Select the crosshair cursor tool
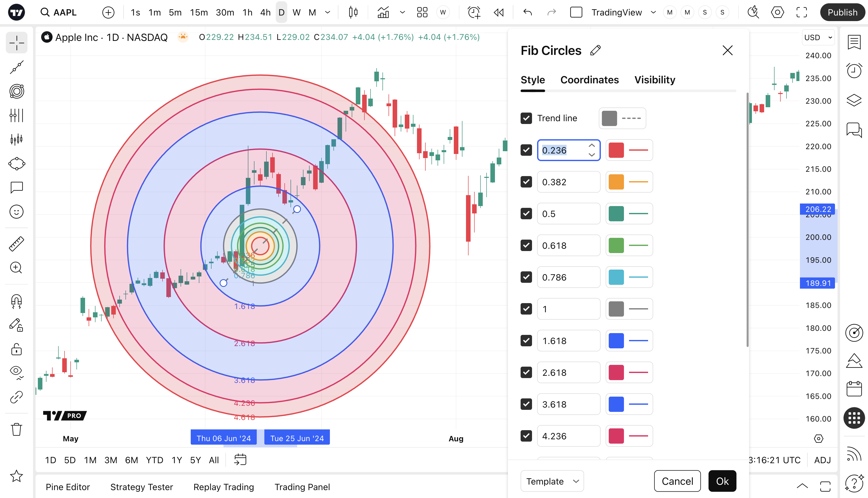The width and height of the screenshot is (868, 498). pos(17,43)
